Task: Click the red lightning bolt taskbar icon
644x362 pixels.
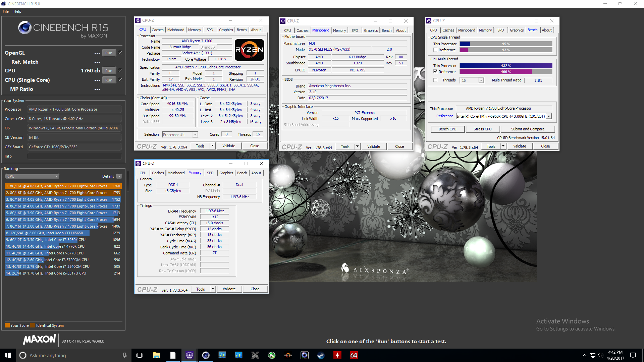Action: 337,355
